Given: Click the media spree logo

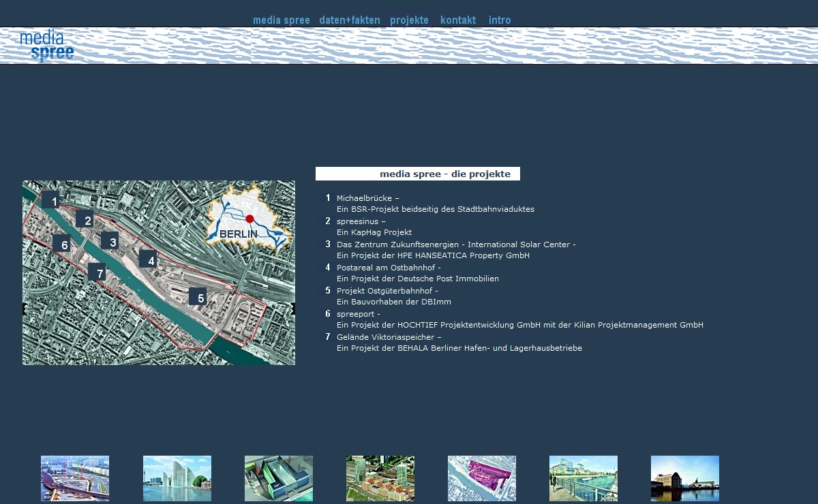Looking at the screenshot, I should coord(46,46).
